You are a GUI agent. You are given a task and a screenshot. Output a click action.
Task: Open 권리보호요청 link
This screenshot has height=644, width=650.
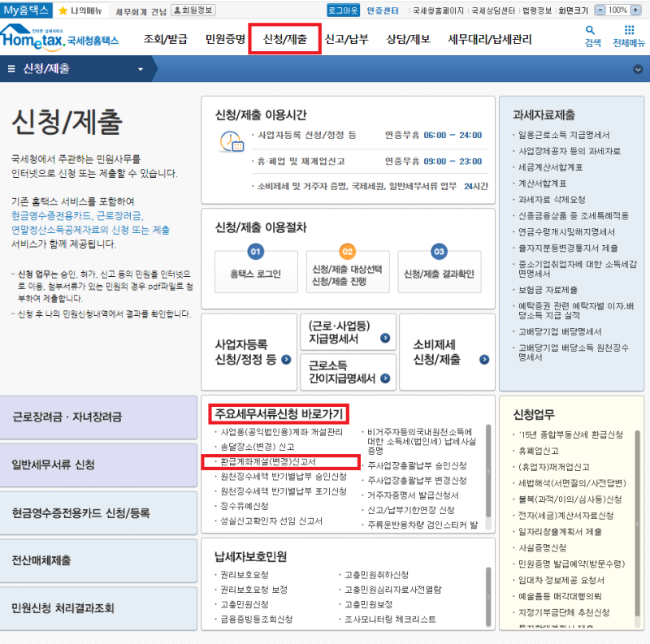coord(245,575)
